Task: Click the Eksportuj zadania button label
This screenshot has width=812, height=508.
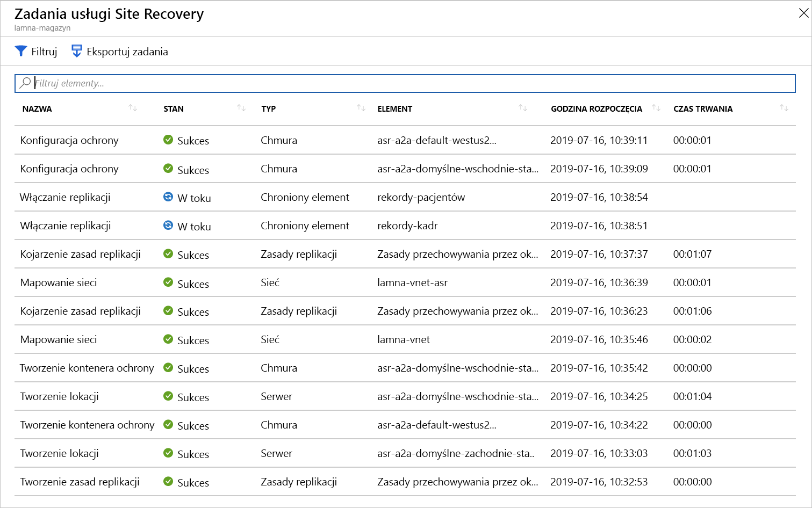Action: 127,52
